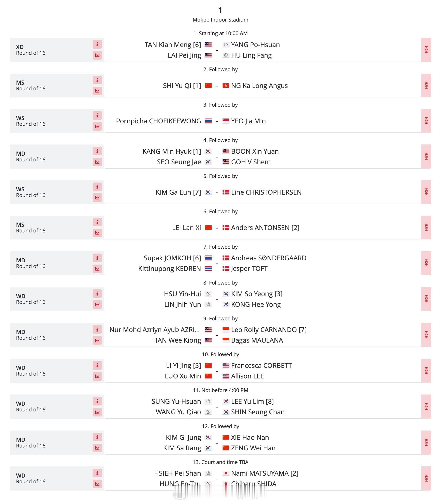439x504 pixels.
Task: Click info icon for Pornpicha CHOEIKEEWONG match
Action: (97, 115)
